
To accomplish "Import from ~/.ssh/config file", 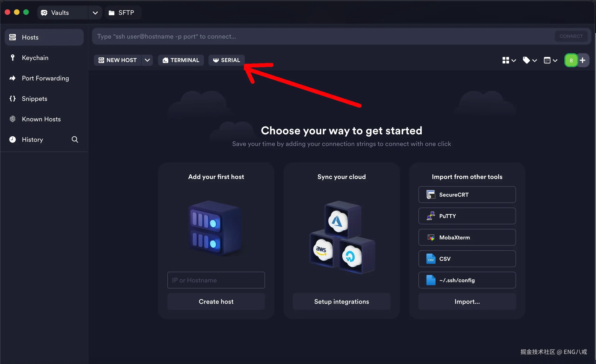I will click(467, 280).
